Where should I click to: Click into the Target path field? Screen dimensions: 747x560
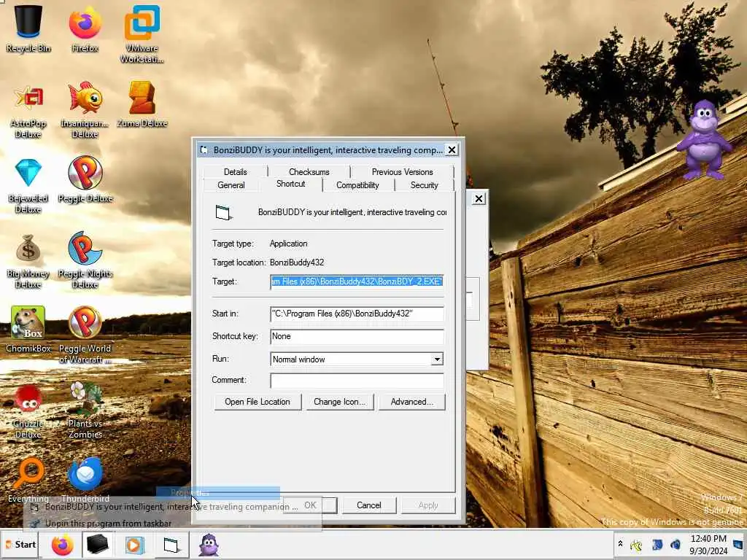[x=357, y=282]
